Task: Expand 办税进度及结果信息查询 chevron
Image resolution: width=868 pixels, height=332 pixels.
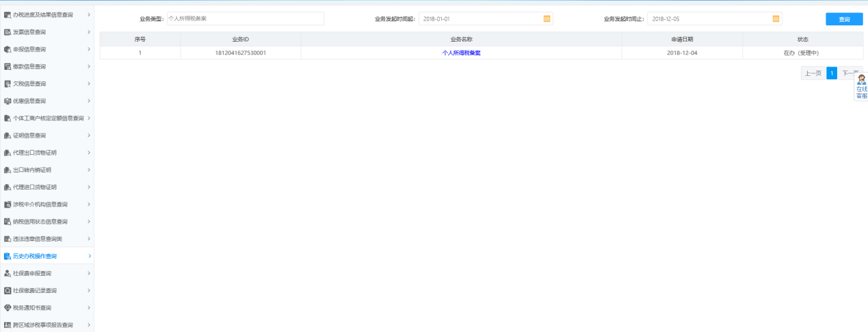Action: point(89,14)
